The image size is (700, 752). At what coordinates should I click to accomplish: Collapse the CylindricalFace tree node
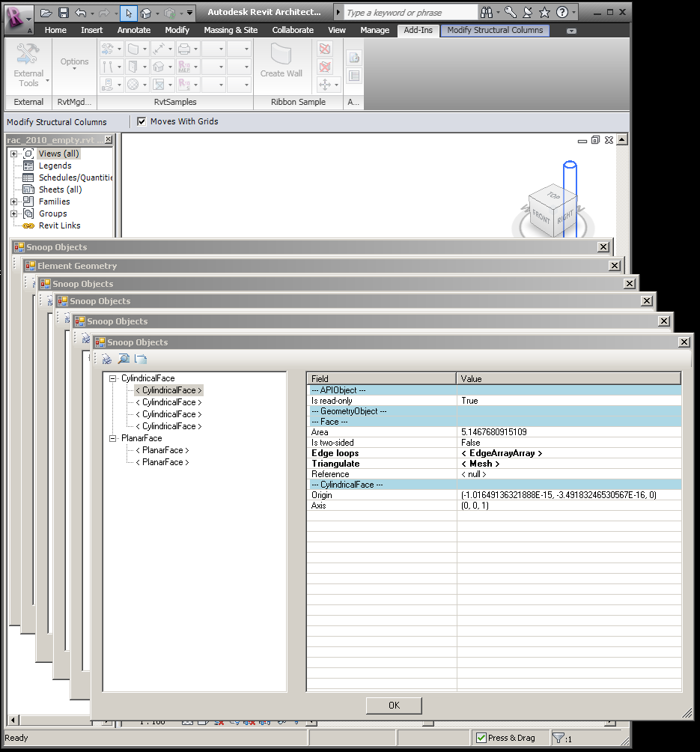click(113, 378)
